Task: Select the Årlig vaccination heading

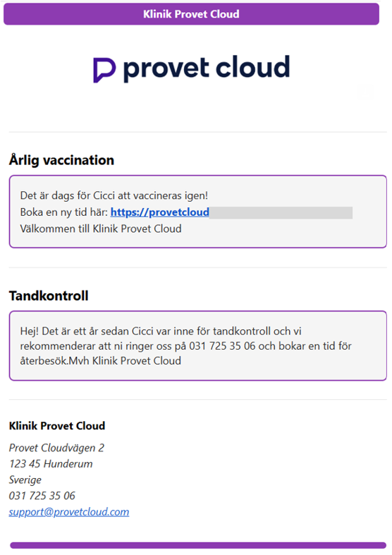Action: point(61,160)
